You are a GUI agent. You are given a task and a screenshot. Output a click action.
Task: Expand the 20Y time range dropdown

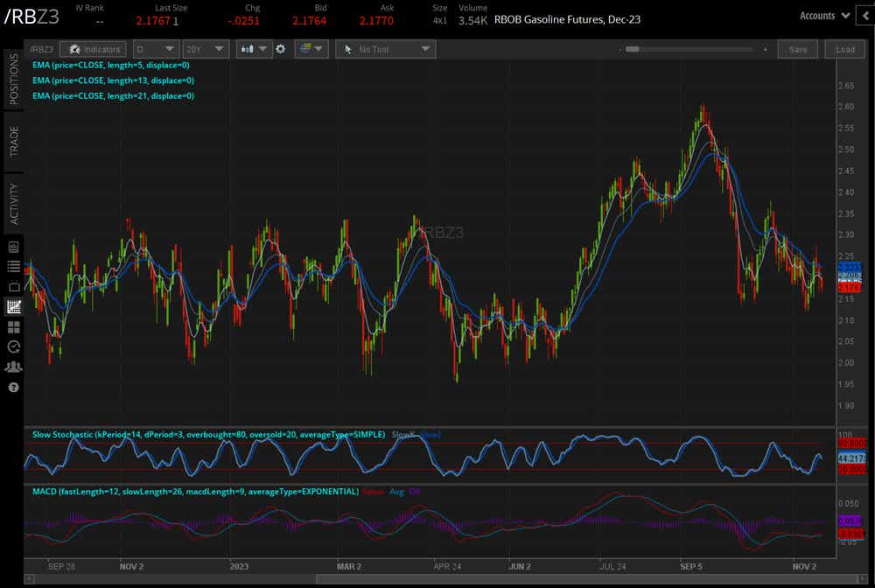207,50
